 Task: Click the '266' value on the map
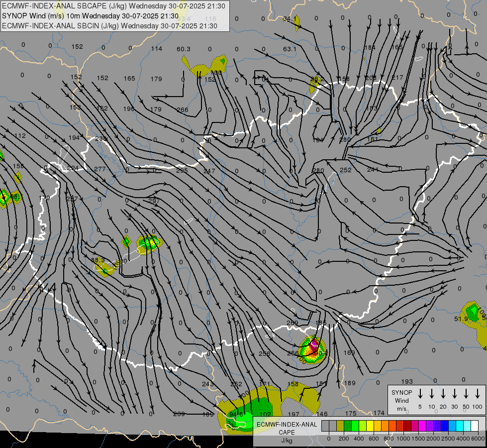click(x=183, y=110)
